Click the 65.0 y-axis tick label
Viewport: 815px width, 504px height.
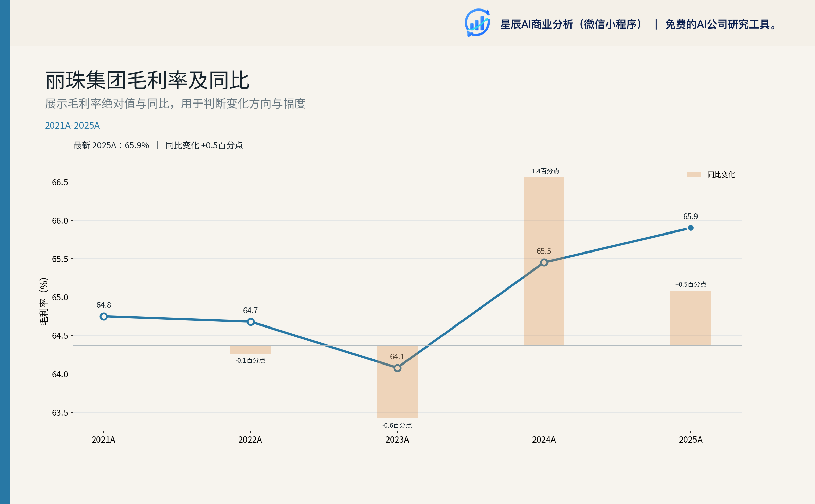click(60, 297)
